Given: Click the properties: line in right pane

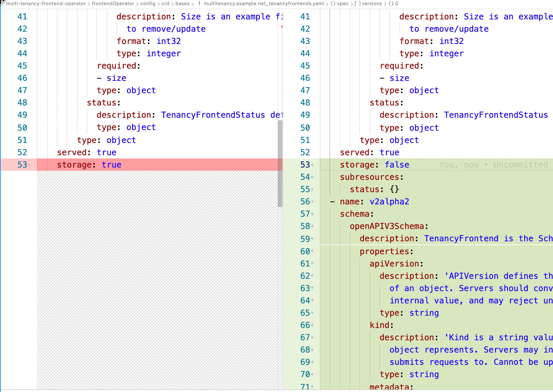Looking at the screenshot, I should 387,251.
